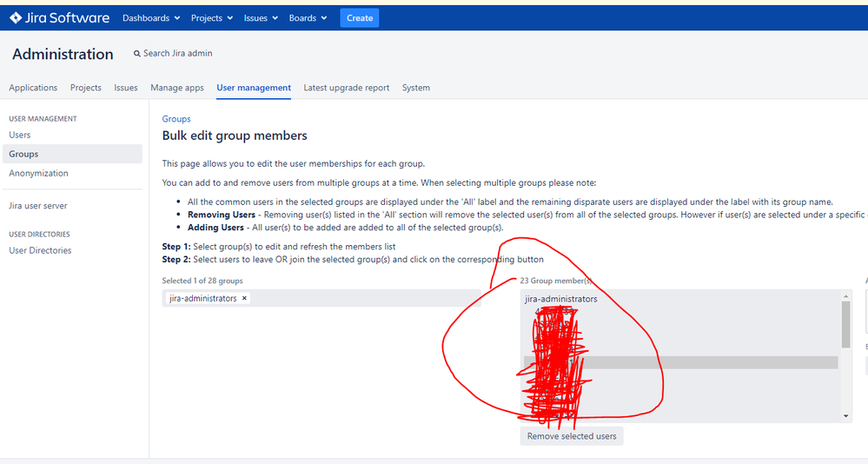
Task: Click the Administration heading
Action: click(63, 54)
